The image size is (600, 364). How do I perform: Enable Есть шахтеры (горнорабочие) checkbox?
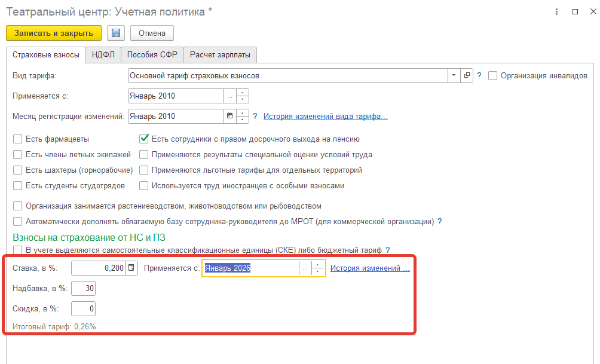pos(17,170)
